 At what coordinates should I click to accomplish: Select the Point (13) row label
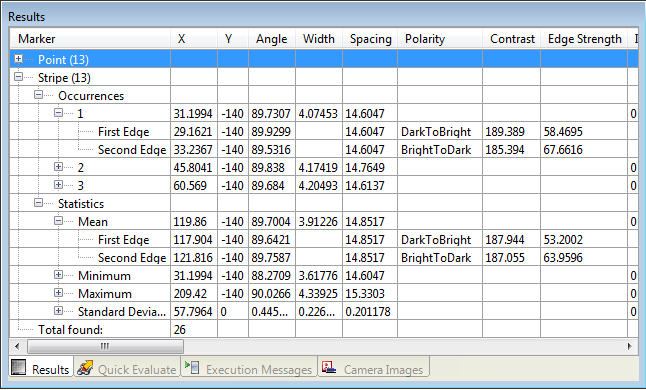63,60
